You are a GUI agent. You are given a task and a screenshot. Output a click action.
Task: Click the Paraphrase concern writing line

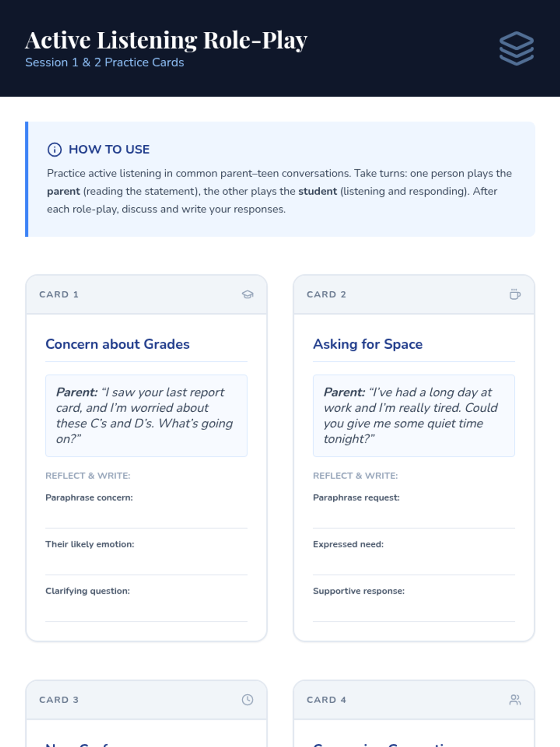(x=146, y=518)
